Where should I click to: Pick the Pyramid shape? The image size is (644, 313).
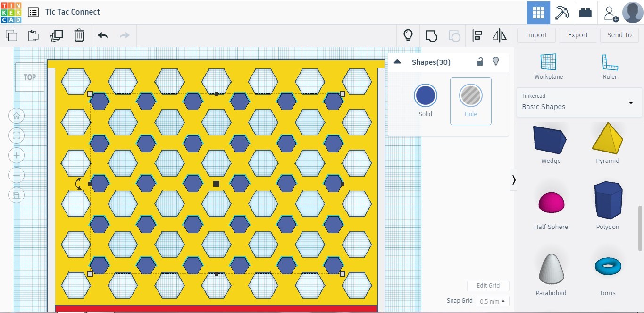[x=608, y=144]
